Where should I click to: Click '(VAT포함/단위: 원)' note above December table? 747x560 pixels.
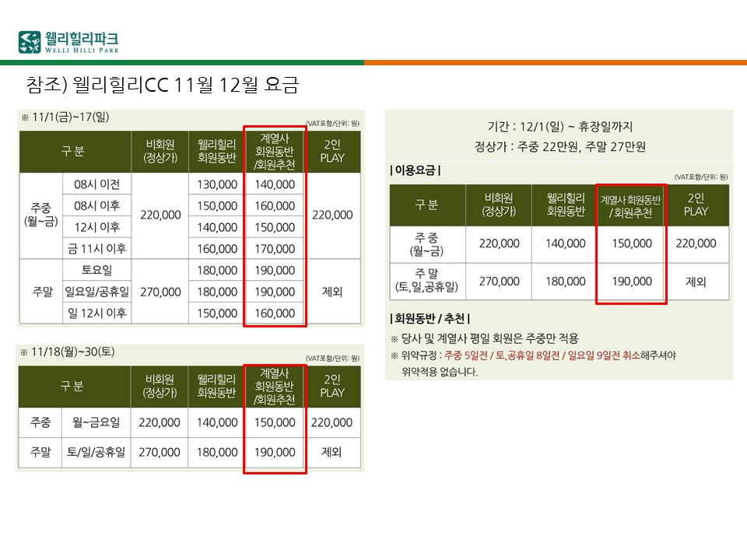(701, 177)
